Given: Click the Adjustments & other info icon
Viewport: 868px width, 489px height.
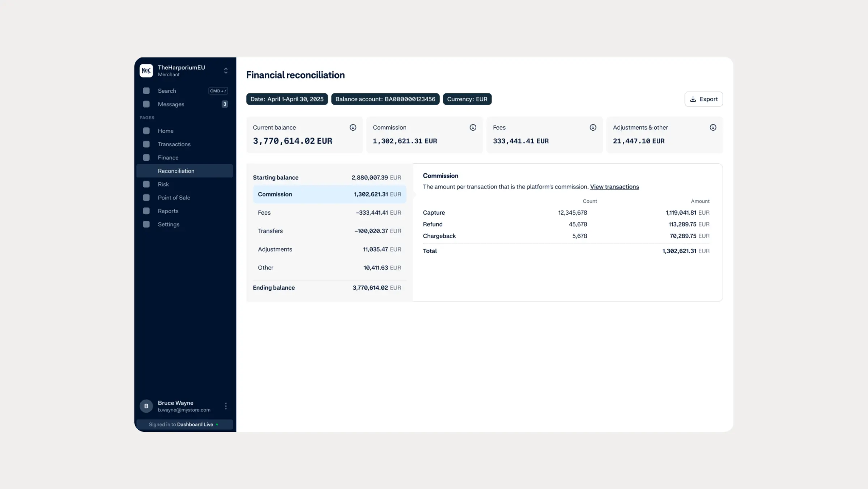Looking at the screenshot, I should pyautogui.click(x=712, y=127).
